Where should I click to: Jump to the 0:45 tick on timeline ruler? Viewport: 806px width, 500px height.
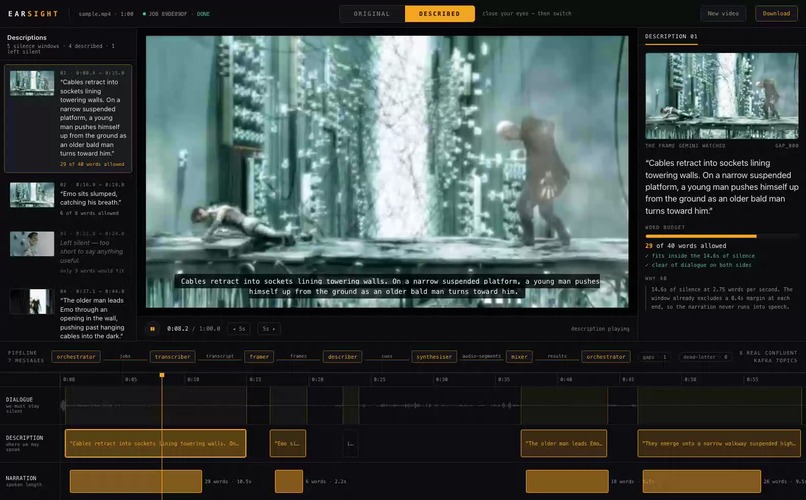(x=628, y=379)
